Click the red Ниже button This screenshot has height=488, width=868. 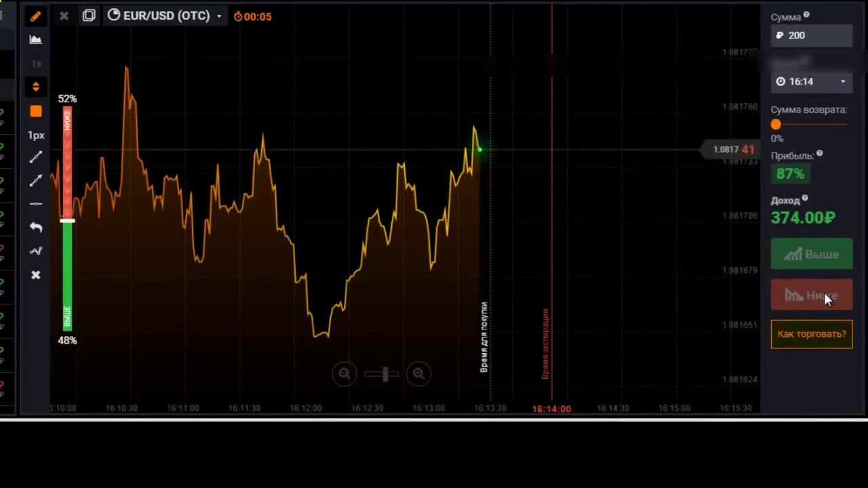812,296
